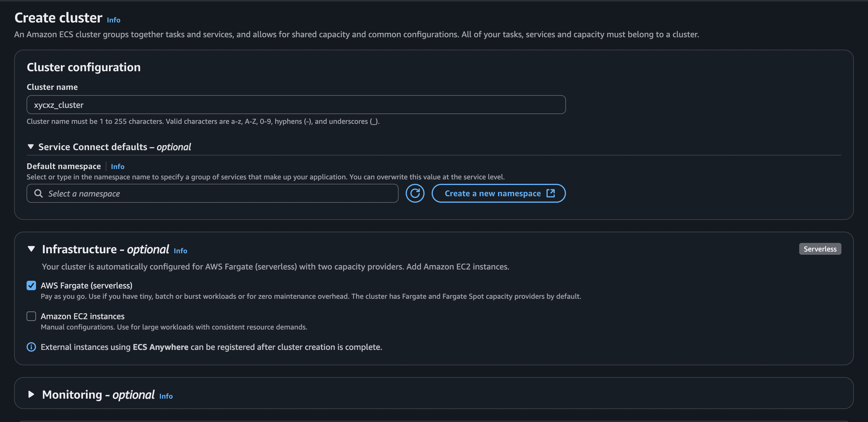Click Info beside Default namespace
The width and height of the screenshot is (868, 422).
pyautogui.click(x=117, y=166)
